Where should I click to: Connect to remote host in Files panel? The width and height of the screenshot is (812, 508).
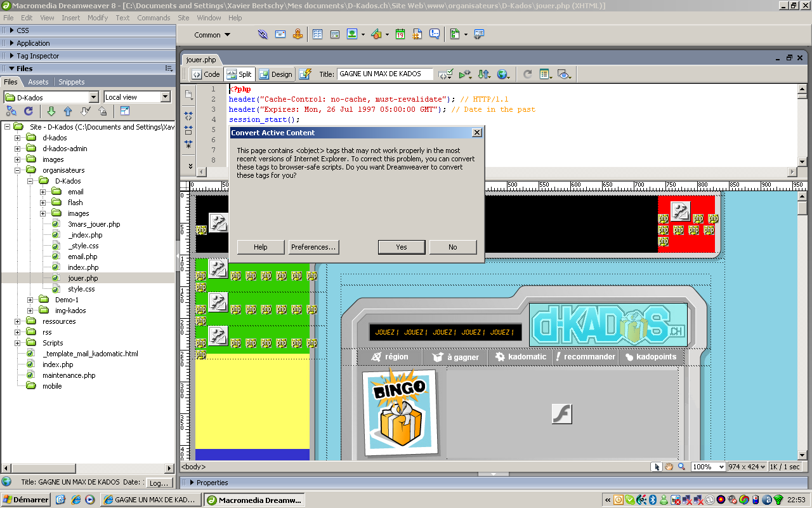pyautogui.click(x=11, y=111)
